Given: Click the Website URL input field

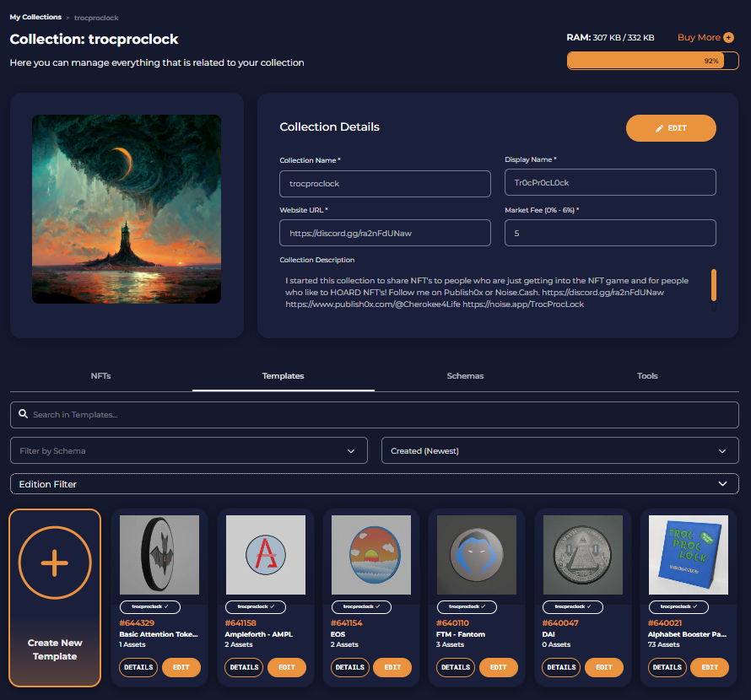Looking at the screenshot, I should (385, 233).
